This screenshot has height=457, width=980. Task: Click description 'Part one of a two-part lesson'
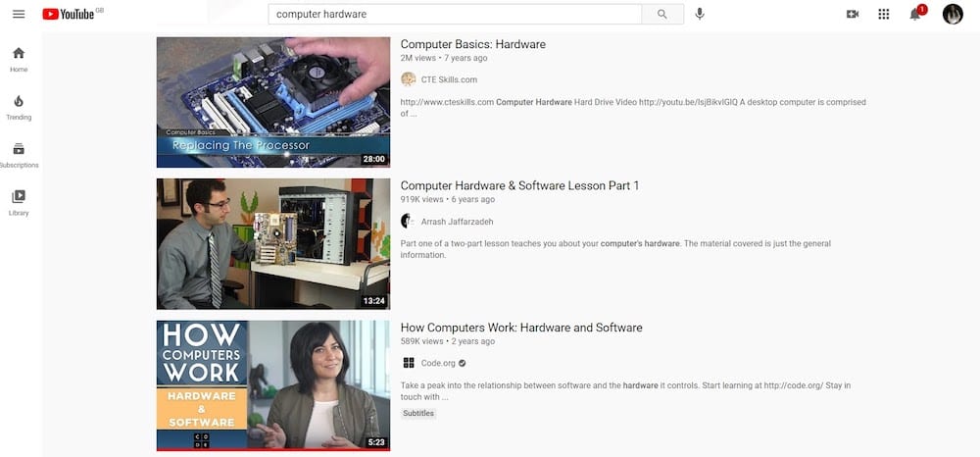tap(615, 249)
